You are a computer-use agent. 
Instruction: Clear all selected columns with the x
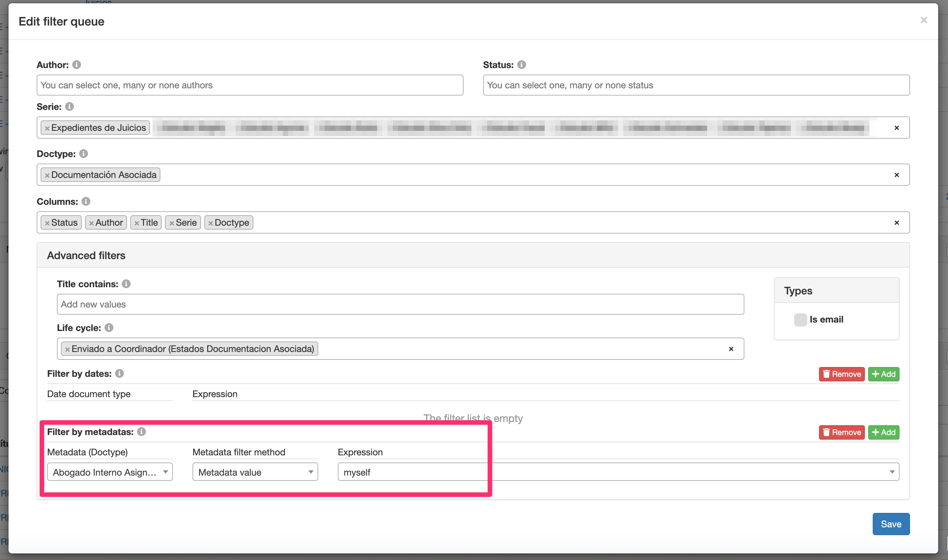click(896, 223)
